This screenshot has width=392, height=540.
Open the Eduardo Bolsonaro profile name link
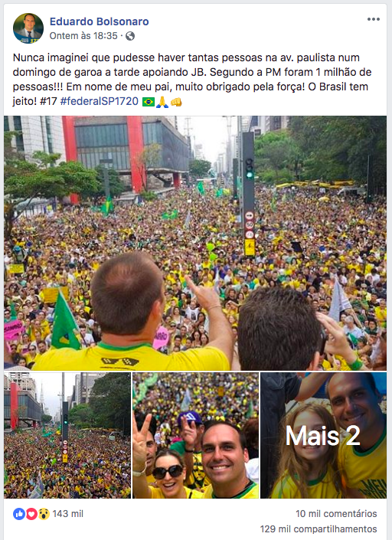(99, 21)
